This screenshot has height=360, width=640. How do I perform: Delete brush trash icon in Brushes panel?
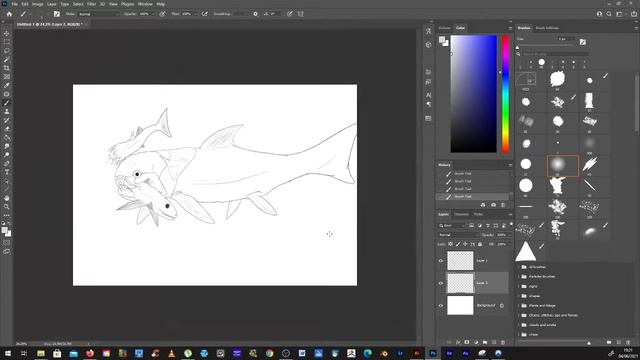click(x=628, y=342)
